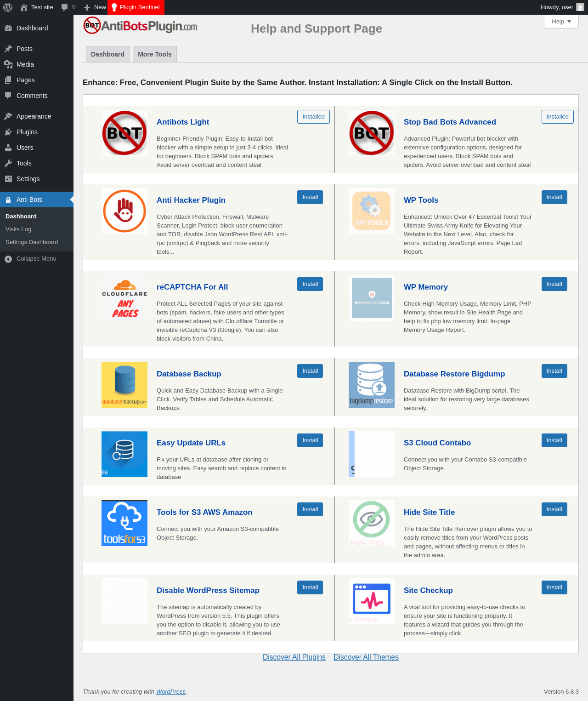The width and height of the screenshot is (588, 701).
Task: Install the Site Checkup plugin
Action: point(554,587)
